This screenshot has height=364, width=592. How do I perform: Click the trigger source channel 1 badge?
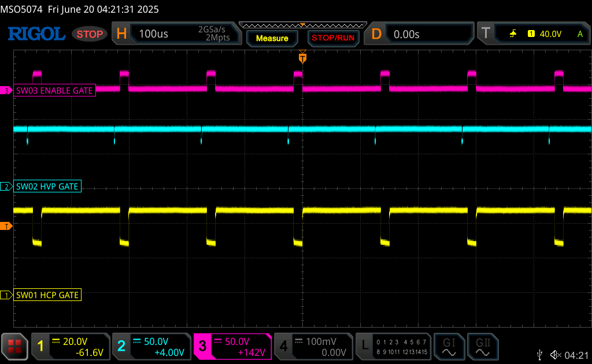tap(531, 34)
